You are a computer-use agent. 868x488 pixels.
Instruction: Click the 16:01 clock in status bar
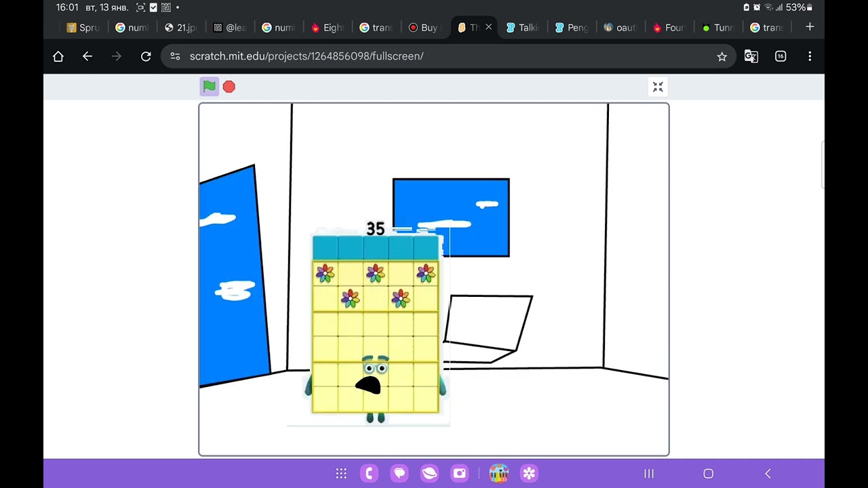(x=67, y=7)
